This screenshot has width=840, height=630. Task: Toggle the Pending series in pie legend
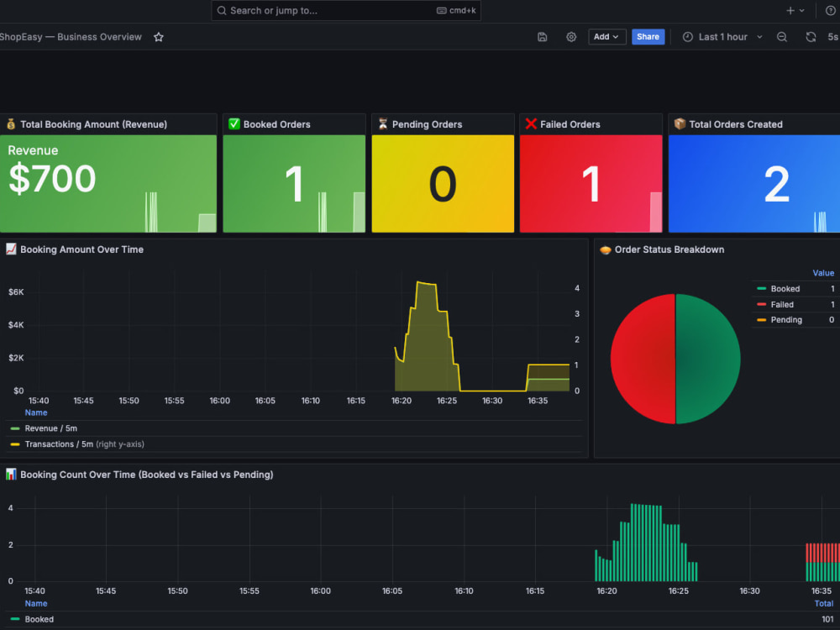[x=786, y=320]
